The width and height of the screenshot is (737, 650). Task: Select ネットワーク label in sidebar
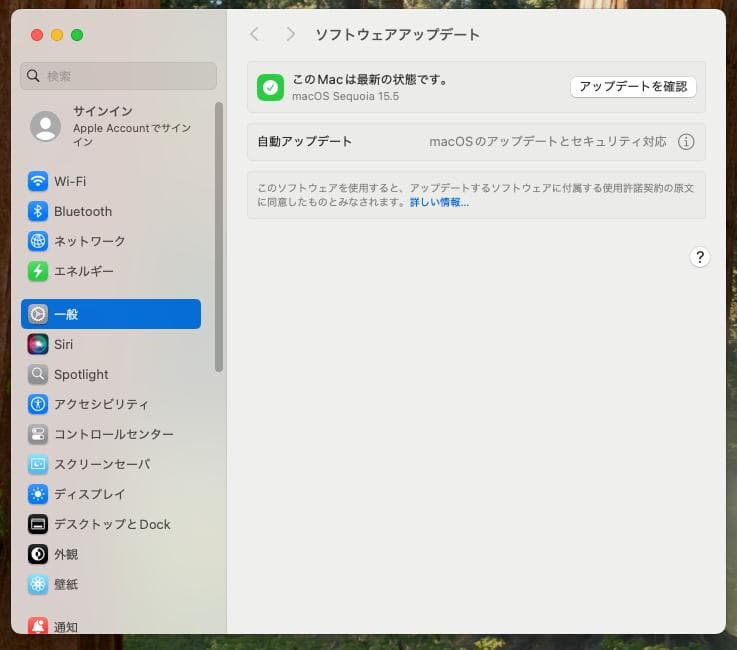89,241
